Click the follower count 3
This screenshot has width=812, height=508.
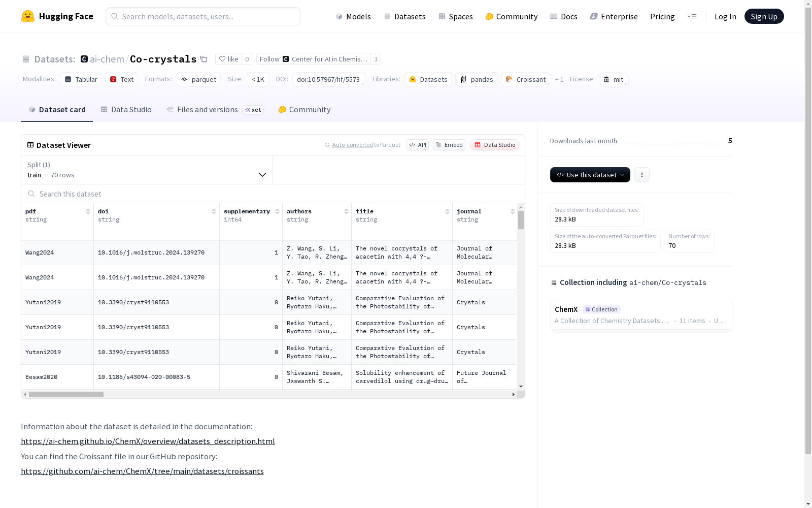[x=376, y=59]
